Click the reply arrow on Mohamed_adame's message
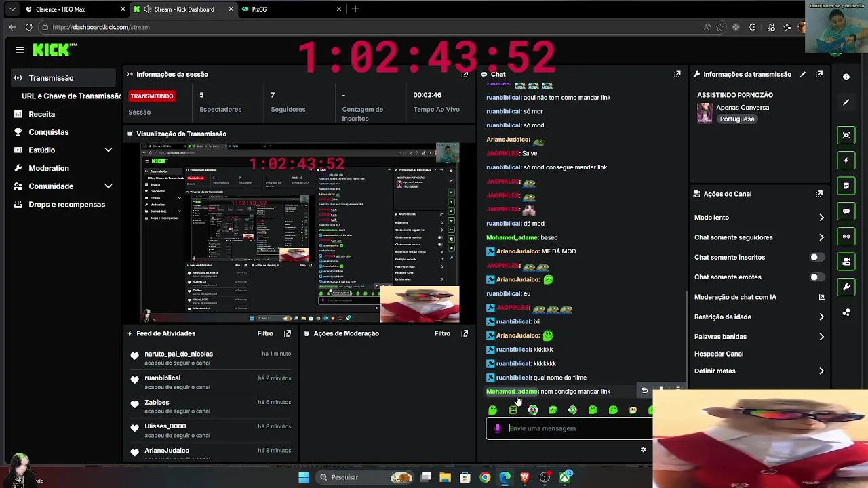Viewport: 868px width, 488px height. [644, 390]
